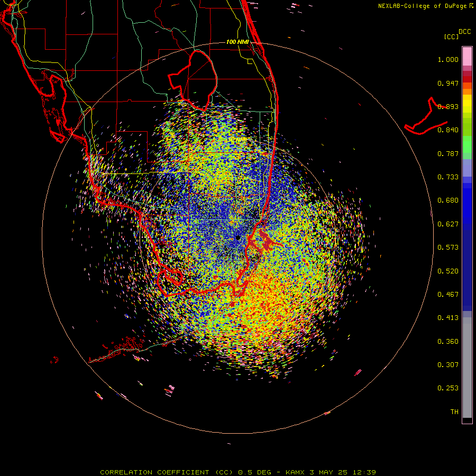
Task: Click the 0.840 colorbar value
Action: (x=448, y=130)
